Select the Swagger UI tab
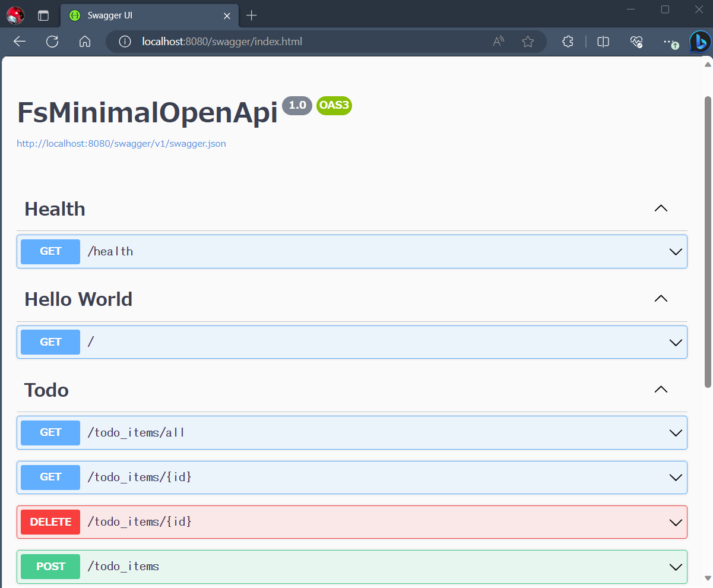 tap(150, 15)
